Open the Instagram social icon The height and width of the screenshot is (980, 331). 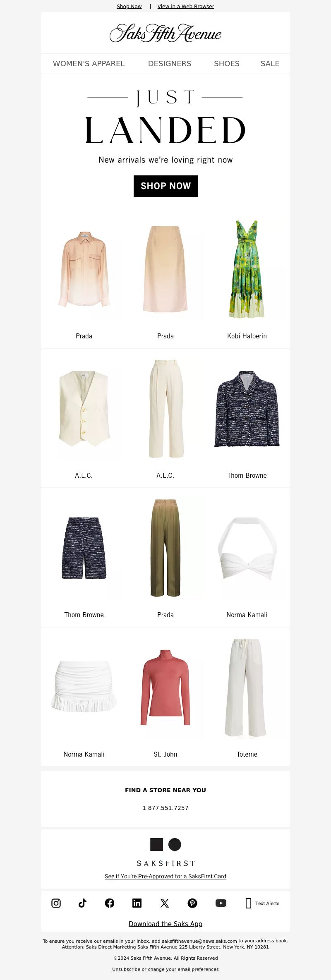pyautogui.click(x=56, y=903)
